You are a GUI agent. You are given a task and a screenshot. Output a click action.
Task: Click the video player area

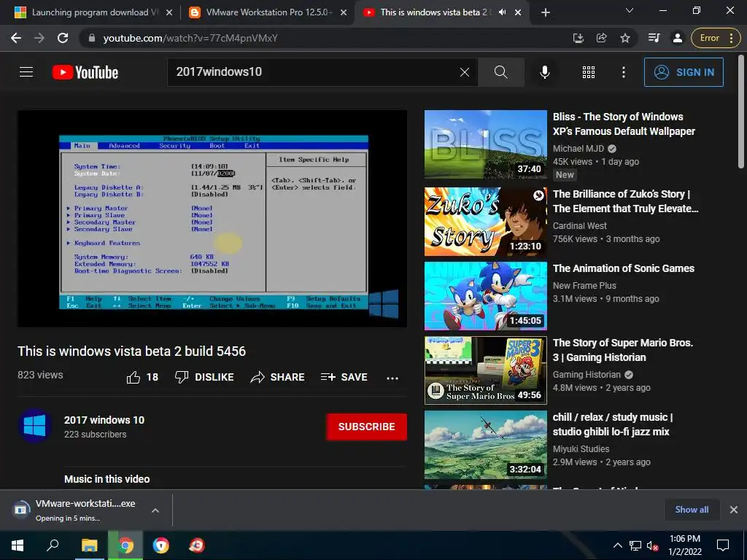212,219
